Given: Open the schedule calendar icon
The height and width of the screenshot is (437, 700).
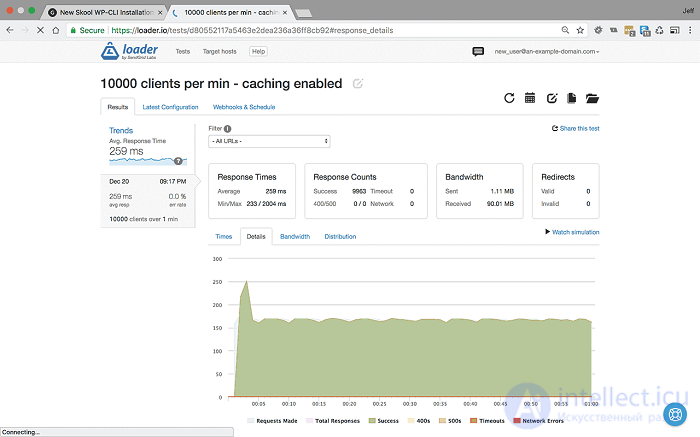Looking at the screenshot, I should click(530, 98).
